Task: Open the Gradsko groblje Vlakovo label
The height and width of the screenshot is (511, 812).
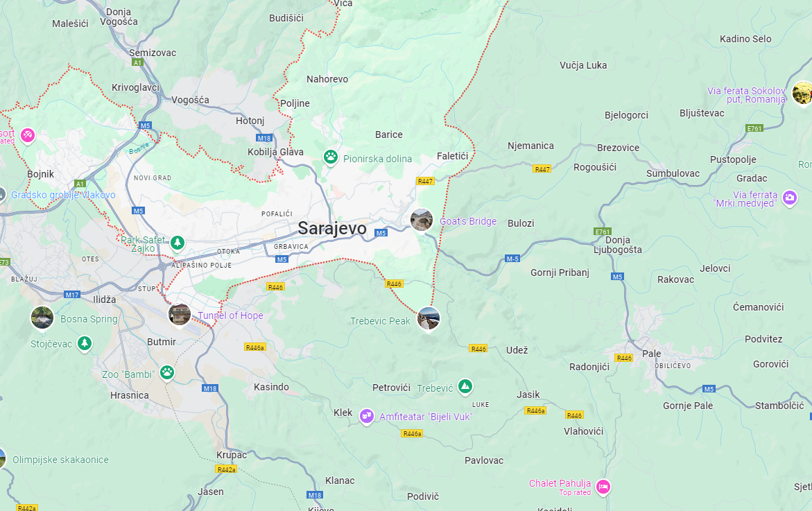Action: click(63, 196)
